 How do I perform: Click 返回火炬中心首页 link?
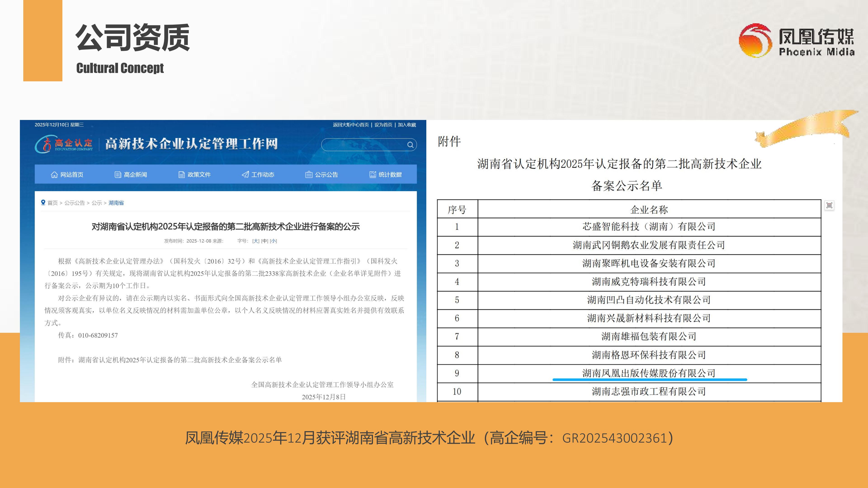click(351, 125)
